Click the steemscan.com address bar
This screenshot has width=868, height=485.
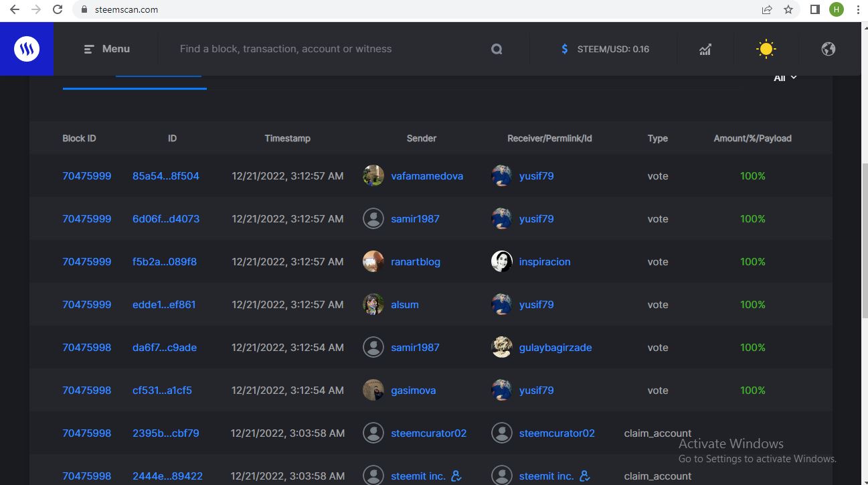(415, 10)
